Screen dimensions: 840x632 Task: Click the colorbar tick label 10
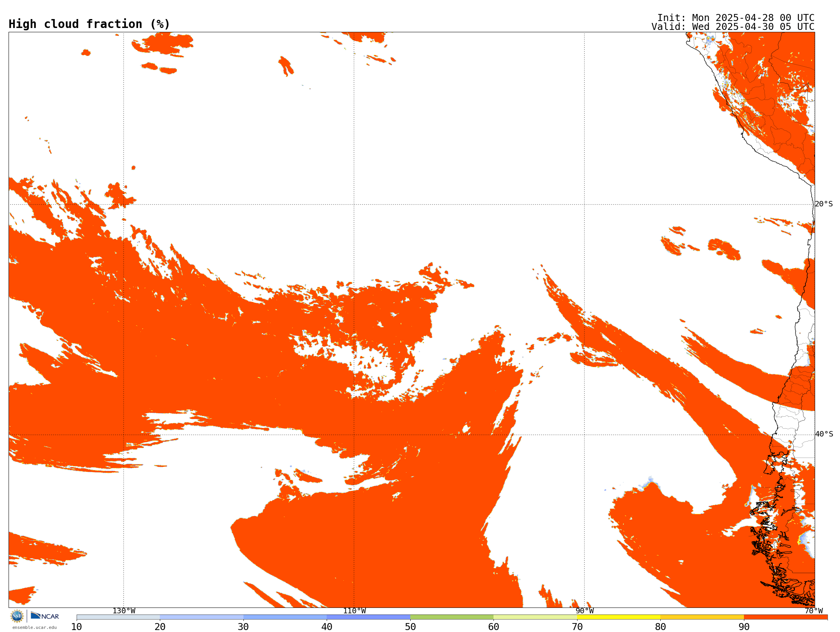point(77,627)
